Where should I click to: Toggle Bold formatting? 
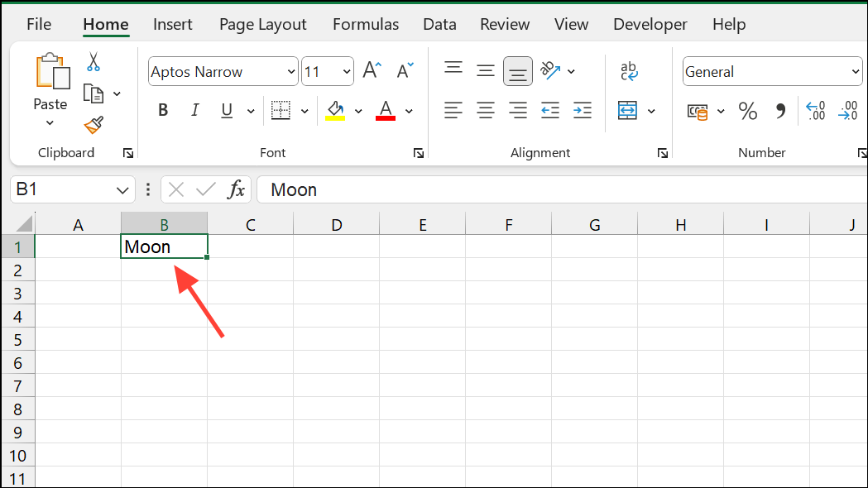(x=163, y=111)
